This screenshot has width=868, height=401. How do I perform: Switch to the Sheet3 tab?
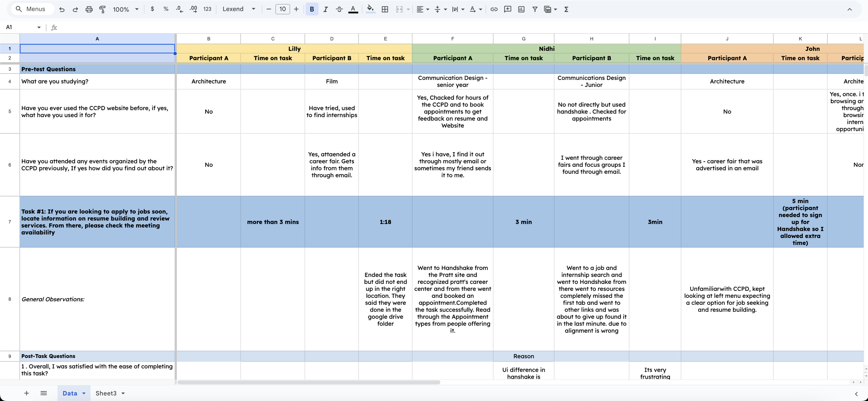coord(107,393)
